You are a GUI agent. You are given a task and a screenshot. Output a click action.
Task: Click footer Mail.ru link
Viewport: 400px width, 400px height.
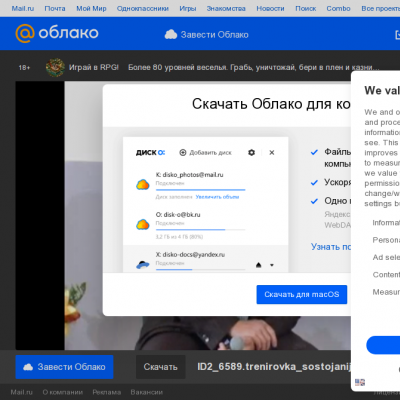point(22,392)
